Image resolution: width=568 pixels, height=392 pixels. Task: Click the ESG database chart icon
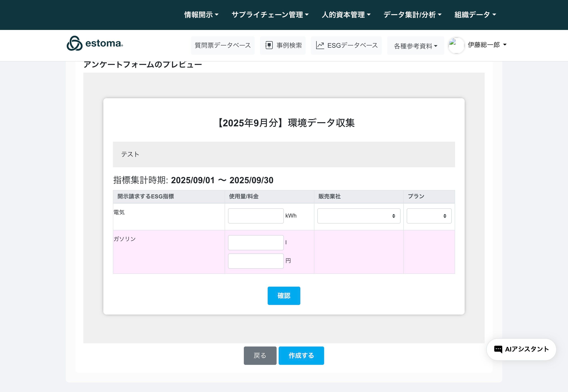point(320,45)
